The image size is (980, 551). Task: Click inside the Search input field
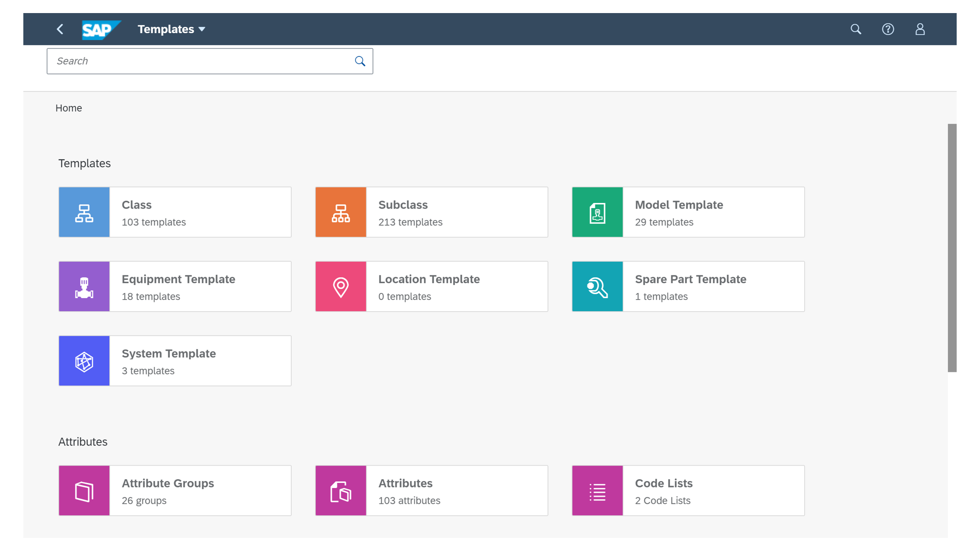(x=201, y=61)
